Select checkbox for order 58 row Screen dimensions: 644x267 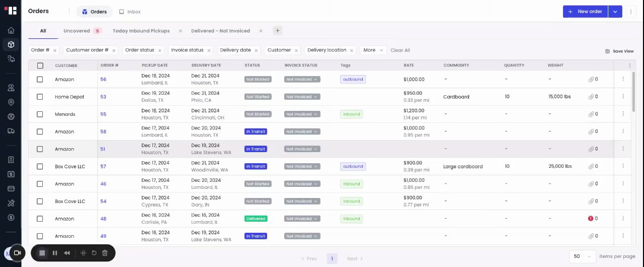(40, 131)
